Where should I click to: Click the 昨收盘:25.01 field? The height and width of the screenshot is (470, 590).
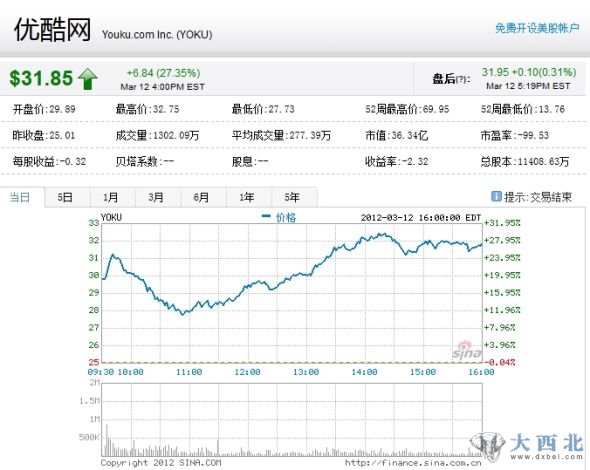[44, 135]
